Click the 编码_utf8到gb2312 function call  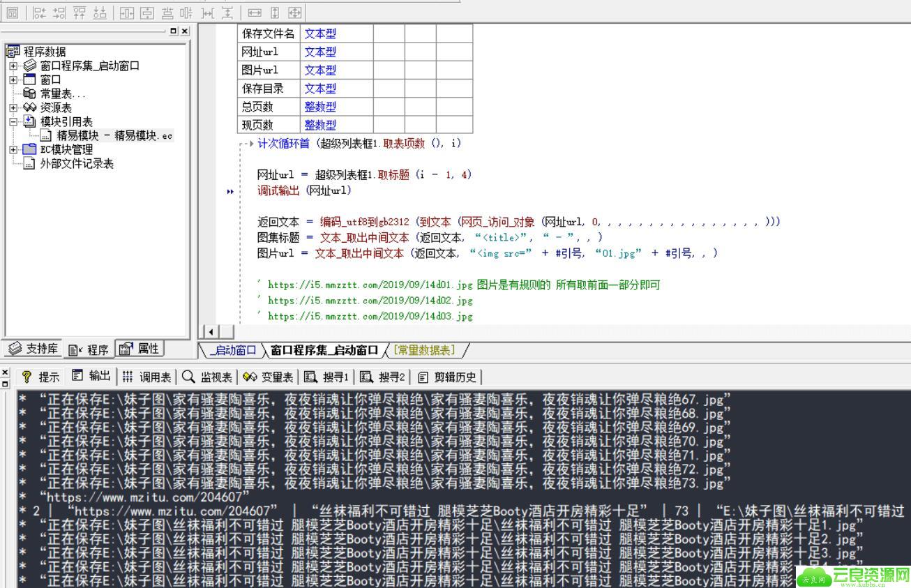point(366,222)
